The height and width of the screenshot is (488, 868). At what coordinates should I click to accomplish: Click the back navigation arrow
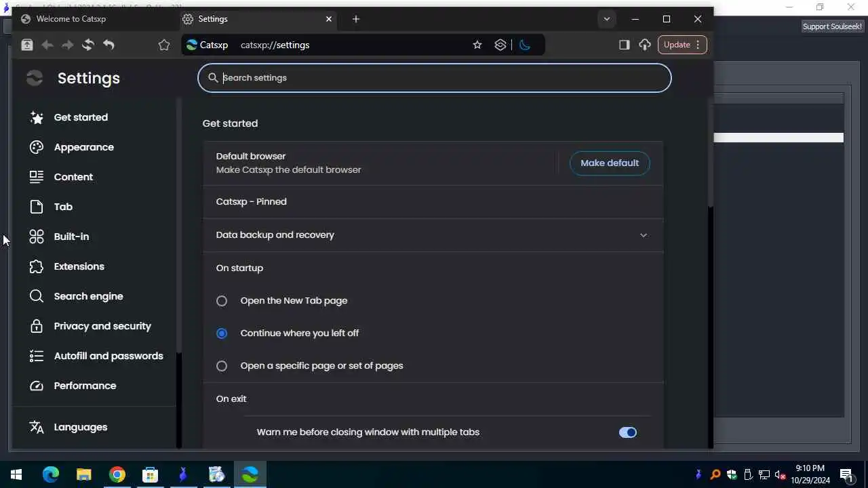pyautogui.click(x=47, y=45)
